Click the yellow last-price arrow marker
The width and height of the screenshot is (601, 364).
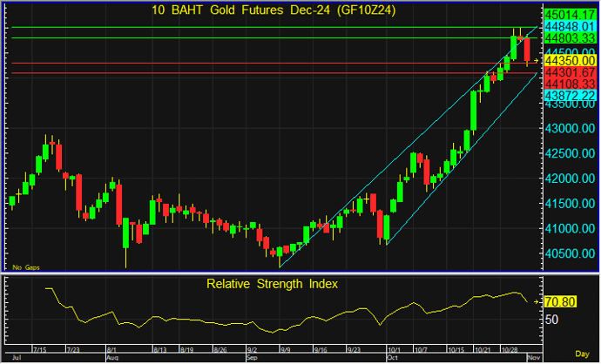point(536,60)
